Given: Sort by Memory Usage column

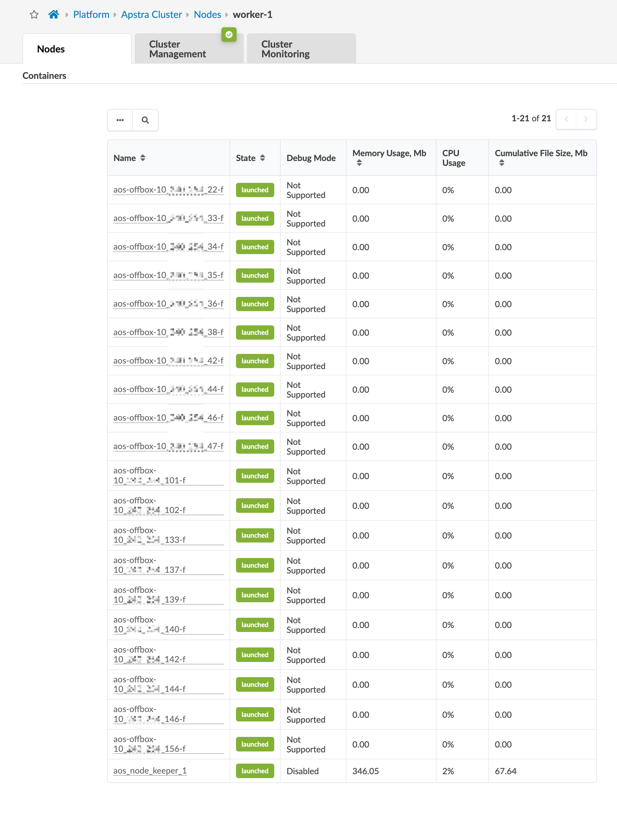Looking at the screenshot, I should (x=359, y=163).
